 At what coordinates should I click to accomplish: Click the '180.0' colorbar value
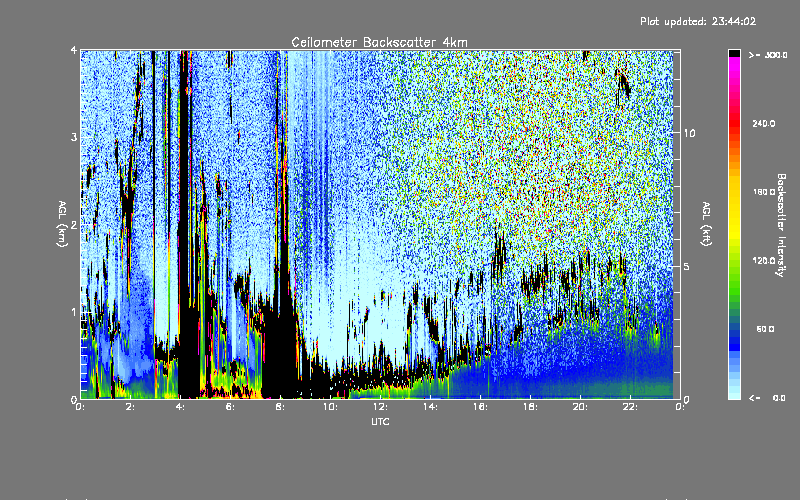coord(764,192)
